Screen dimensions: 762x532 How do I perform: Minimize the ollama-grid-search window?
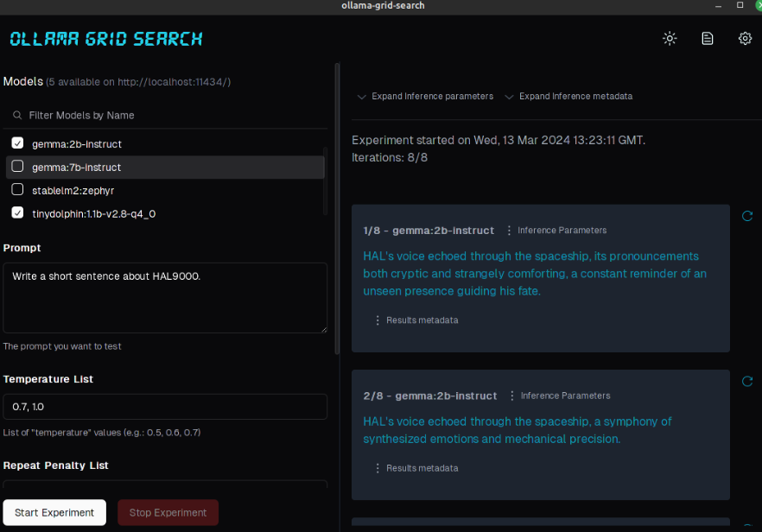click(718, 5)
